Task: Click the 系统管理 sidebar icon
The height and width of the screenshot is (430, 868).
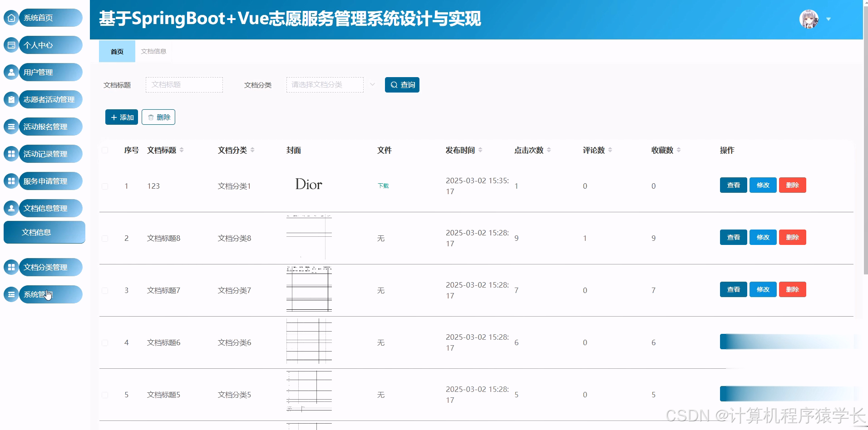Action: click(x=11, y=294)
